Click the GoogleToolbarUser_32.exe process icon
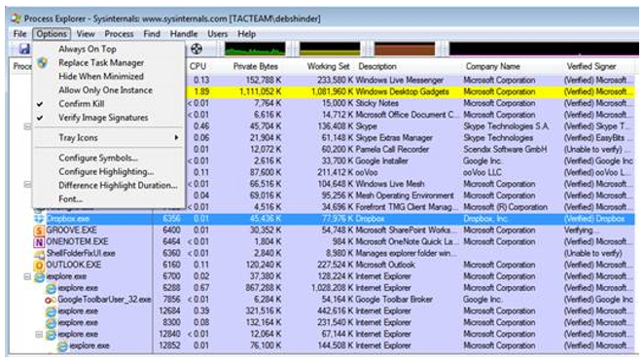 (x=51, y=300)
